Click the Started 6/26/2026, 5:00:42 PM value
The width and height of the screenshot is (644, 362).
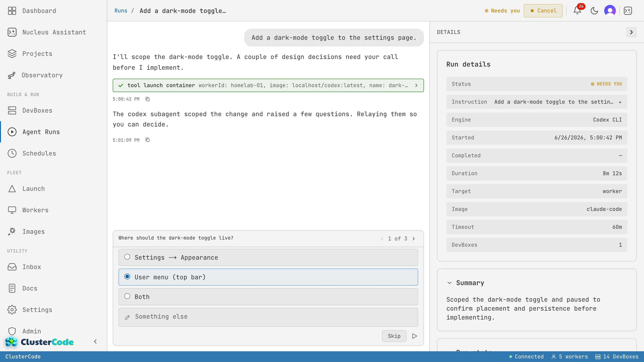[x=588, y=138]
